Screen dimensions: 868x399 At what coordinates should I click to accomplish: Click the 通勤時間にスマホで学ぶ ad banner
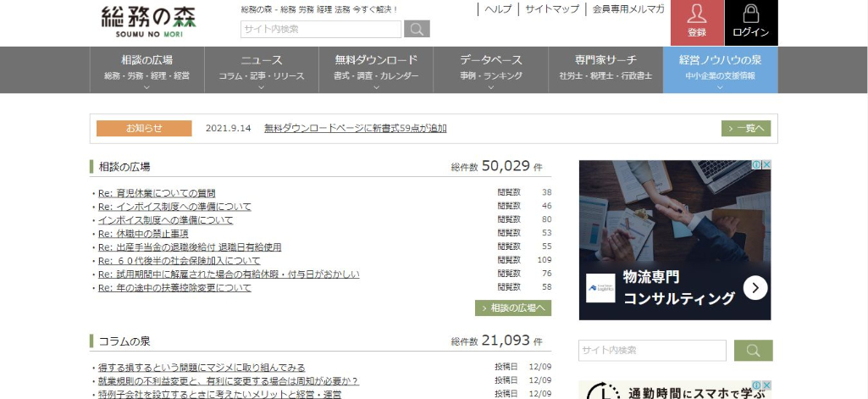click(675, 391)
